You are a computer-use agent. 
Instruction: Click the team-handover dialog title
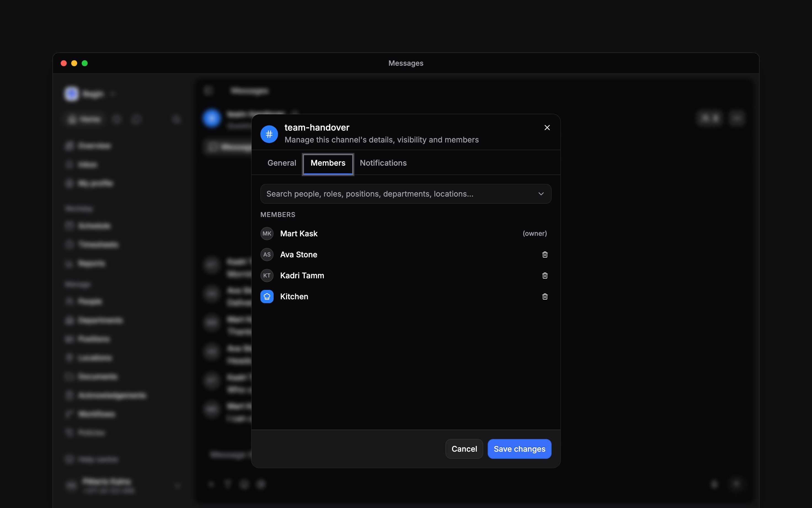317,128
